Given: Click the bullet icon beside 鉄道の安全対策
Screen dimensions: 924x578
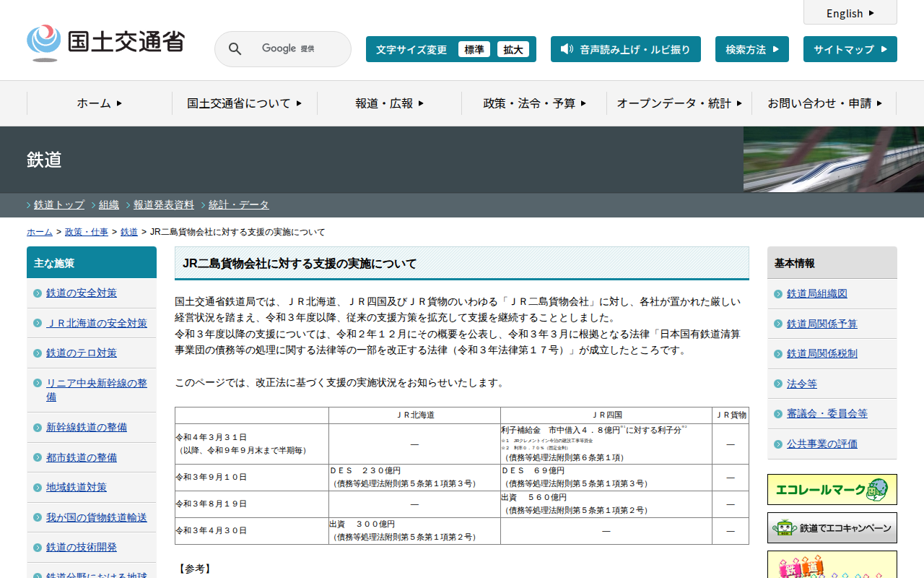Looking at the screenshot, I should (38, 293).
